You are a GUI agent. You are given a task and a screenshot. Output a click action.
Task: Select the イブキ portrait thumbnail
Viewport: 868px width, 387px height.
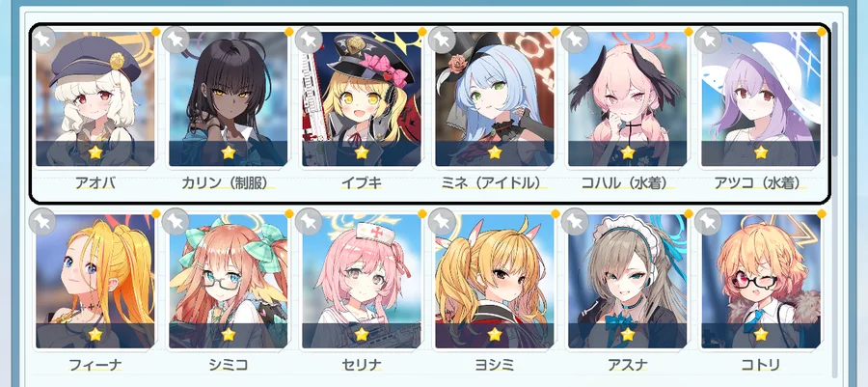(x=362, y=99)
